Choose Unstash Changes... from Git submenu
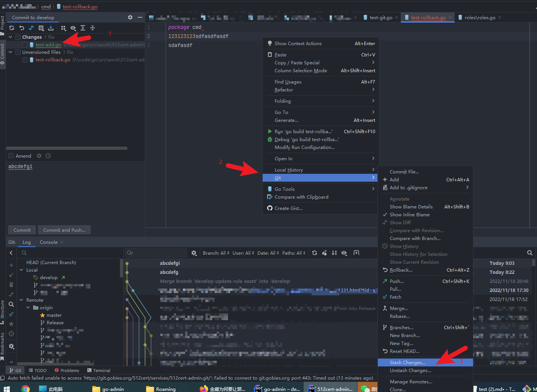Screen dimensions: 537x392 click(x=425, y=371)
